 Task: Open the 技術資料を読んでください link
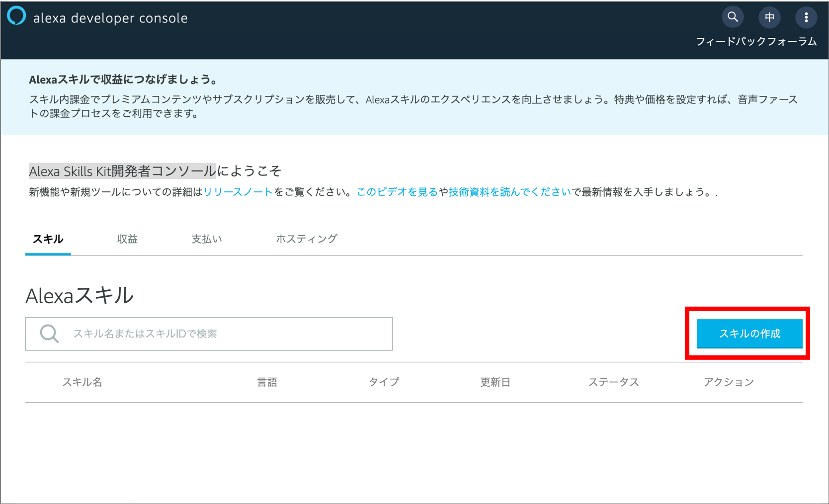click(x=510, y=192)
